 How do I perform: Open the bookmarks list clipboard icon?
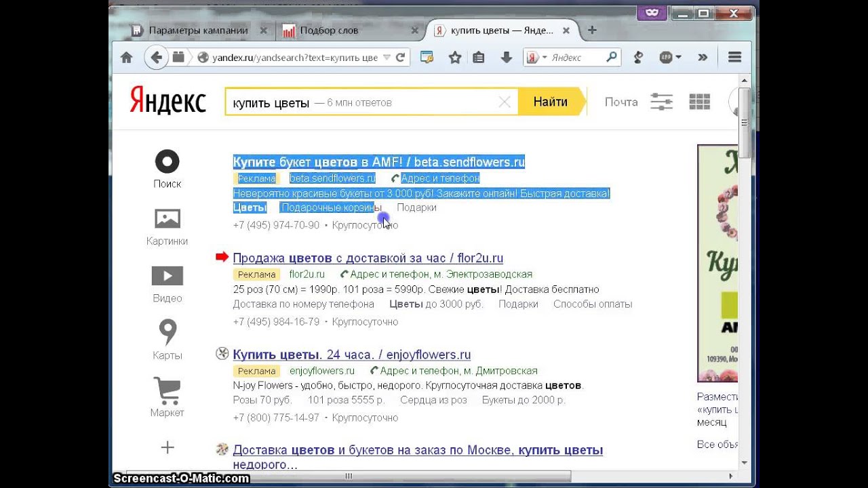(x=479, y=58)
